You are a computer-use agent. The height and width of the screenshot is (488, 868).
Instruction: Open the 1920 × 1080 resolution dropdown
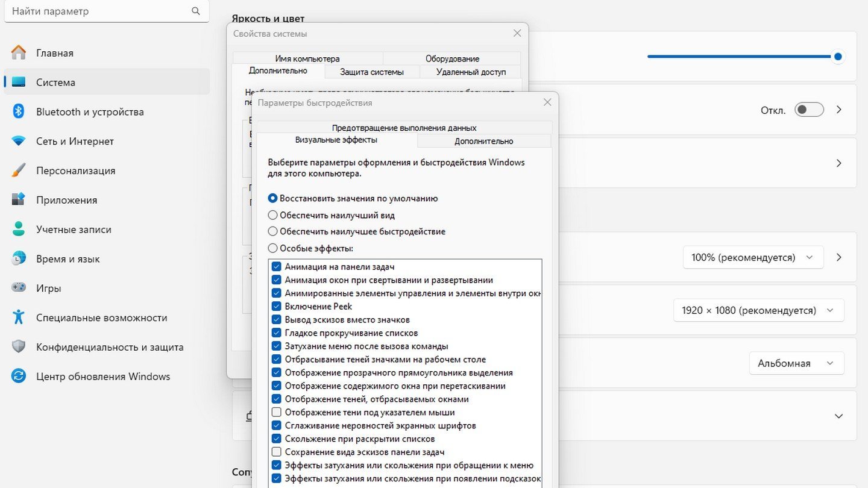click(759, 310)
